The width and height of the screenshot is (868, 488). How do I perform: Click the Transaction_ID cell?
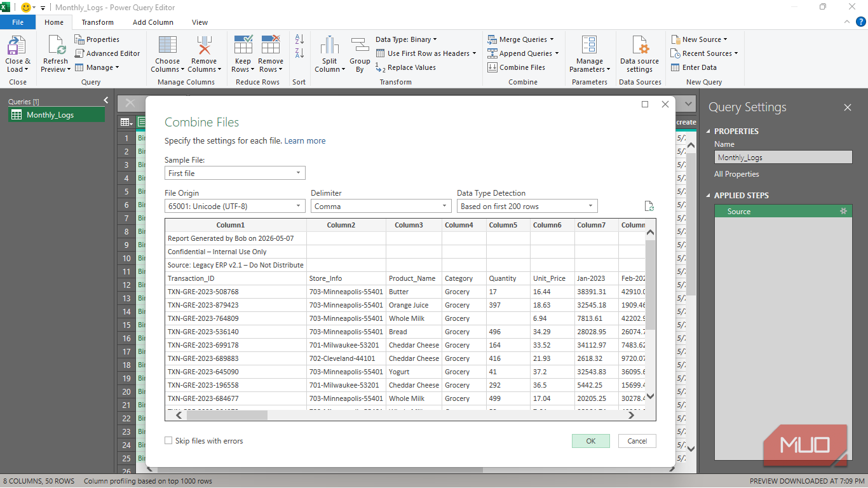click(x=236, y=278)
